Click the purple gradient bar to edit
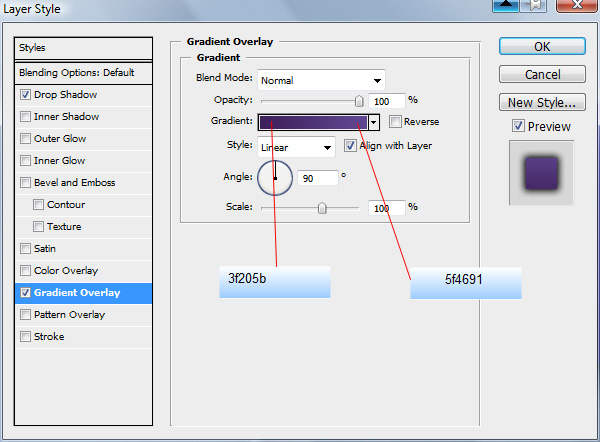 tap(313, 122)
